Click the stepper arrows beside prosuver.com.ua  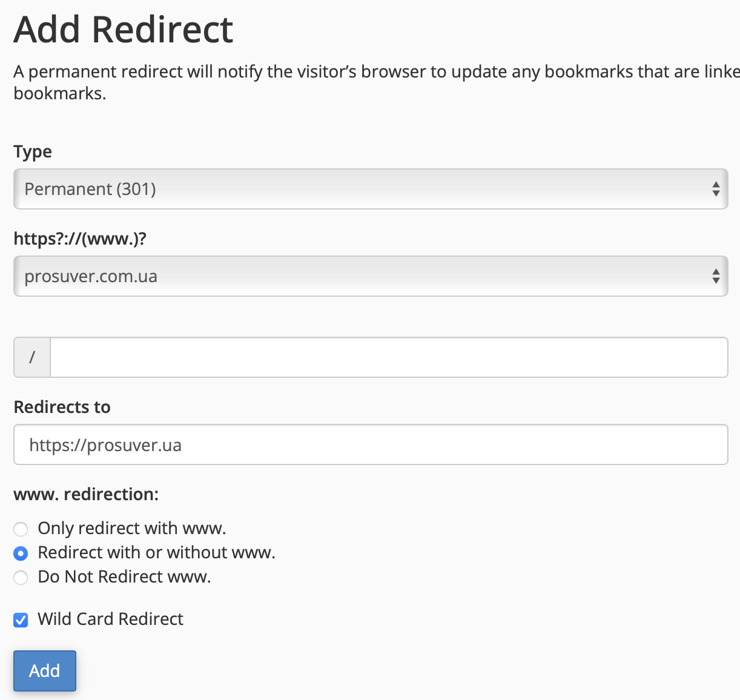click(716, 276)
